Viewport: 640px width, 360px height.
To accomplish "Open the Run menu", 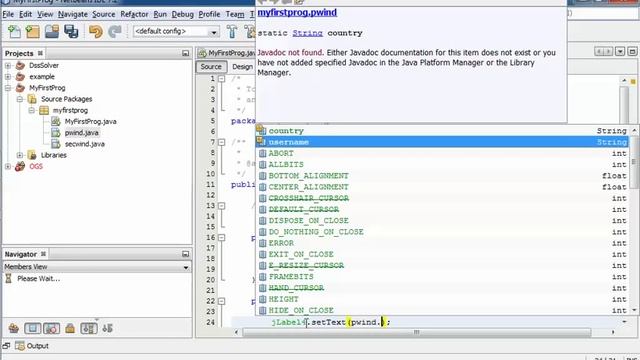I will point(160,14).
